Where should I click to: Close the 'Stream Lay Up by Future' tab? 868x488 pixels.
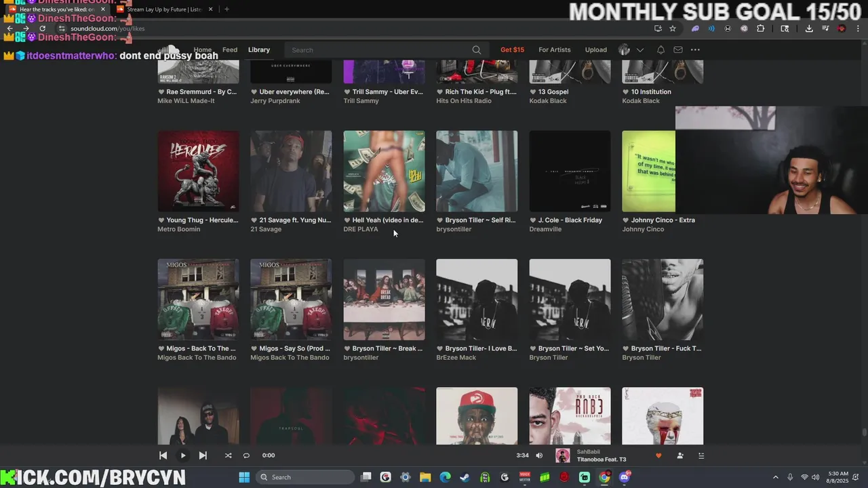coord(210,9)
